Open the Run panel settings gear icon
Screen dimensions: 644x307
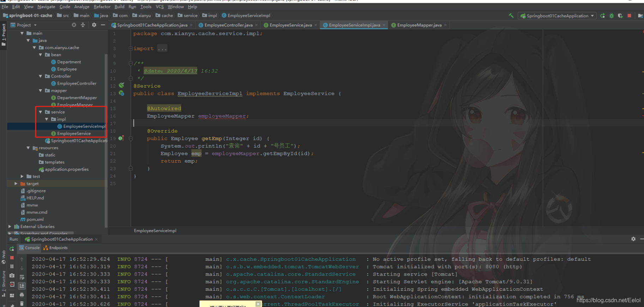pos(633,239)
